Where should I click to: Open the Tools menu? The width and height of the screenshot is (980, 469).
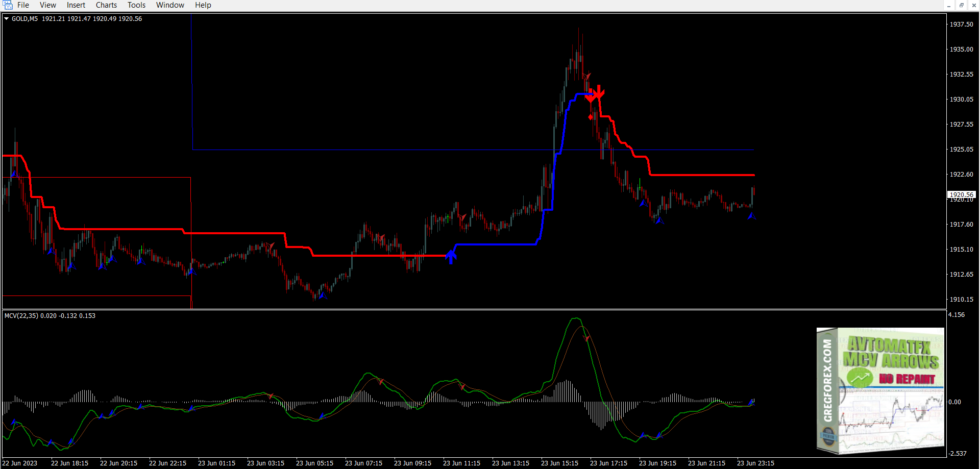[x=136, y=5]
